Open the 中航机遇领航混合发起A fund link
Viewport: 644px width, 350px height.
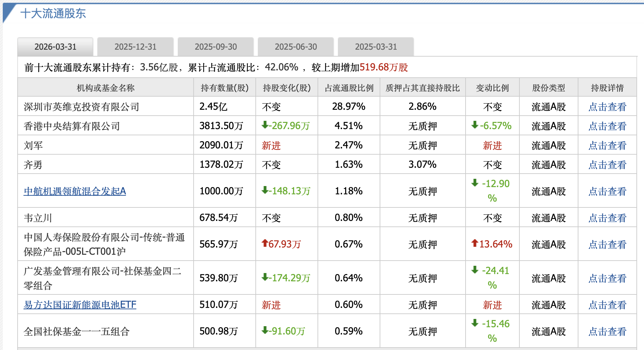(75, 191)
